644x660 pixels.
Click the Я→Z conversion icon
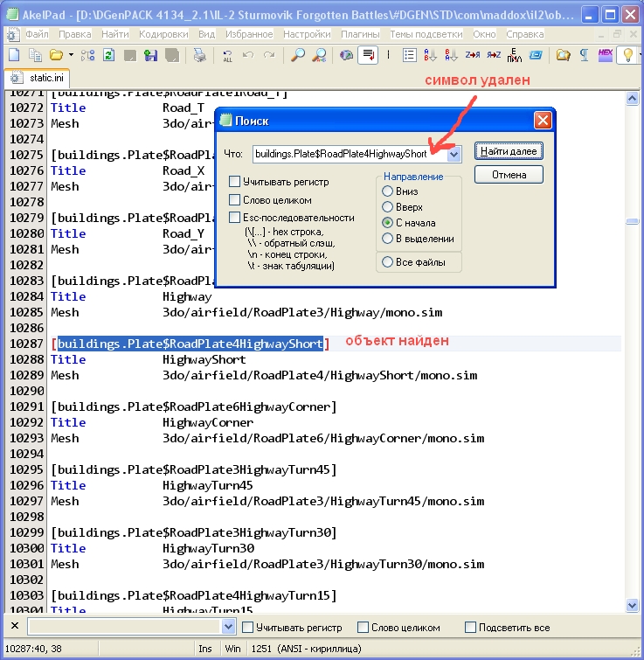point(494,55)
